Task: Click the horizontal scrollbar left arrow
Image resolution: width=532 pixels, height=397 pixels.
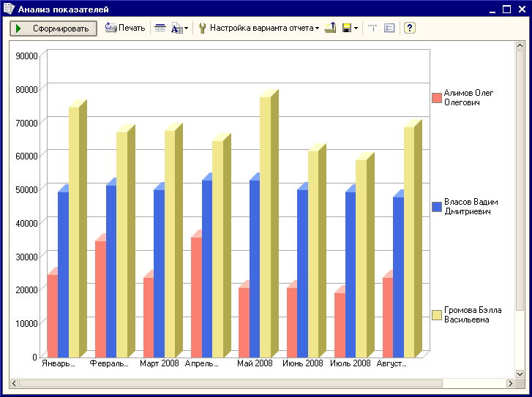Action: (14, 383)
